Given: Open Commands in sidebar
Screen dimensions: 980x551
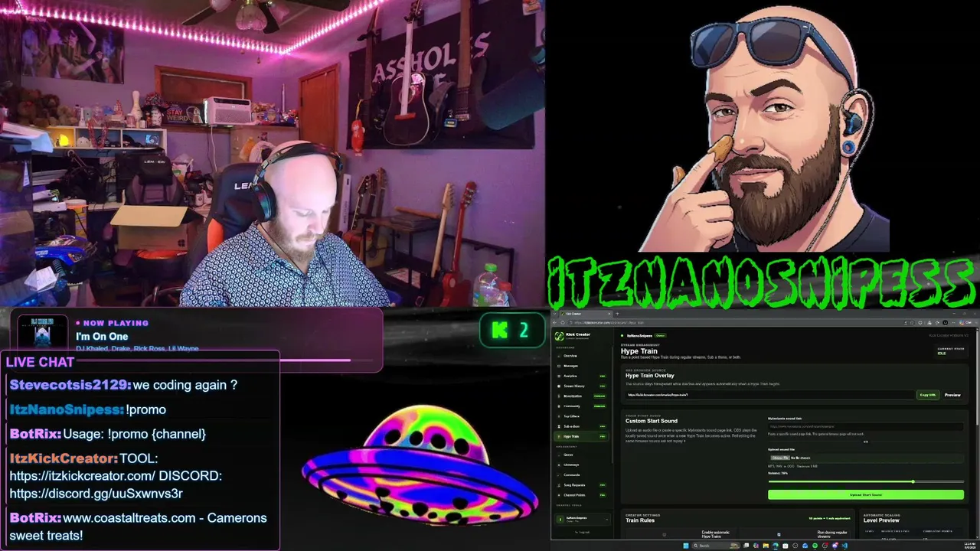Looking at the screenshot, I should 582,474.
